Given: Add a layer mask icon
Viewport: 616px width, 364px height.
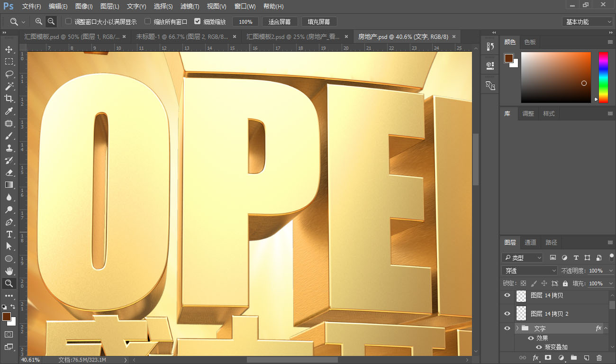Looking at the screenshot, I should click(548, 358).
